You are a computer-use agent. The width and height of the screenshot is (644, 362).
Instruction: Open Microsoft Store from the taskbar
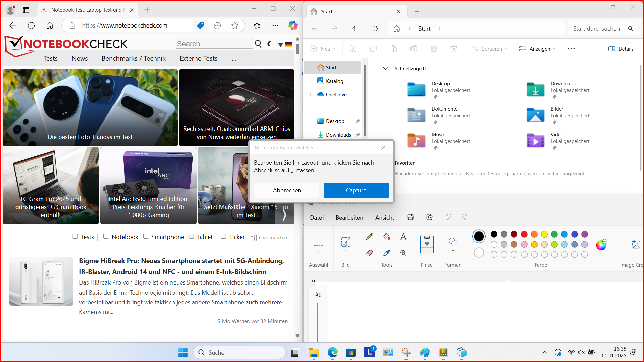point(351,352)
